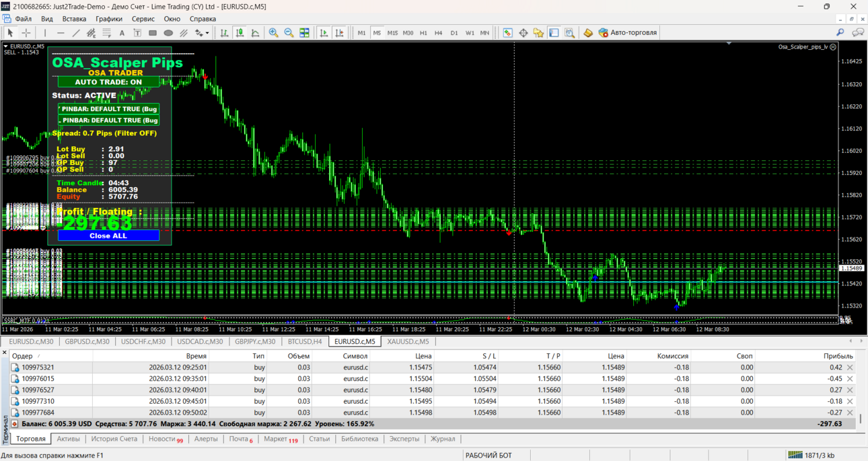Open the Графики menu
868x461 pixels.
tap(109, 19)
